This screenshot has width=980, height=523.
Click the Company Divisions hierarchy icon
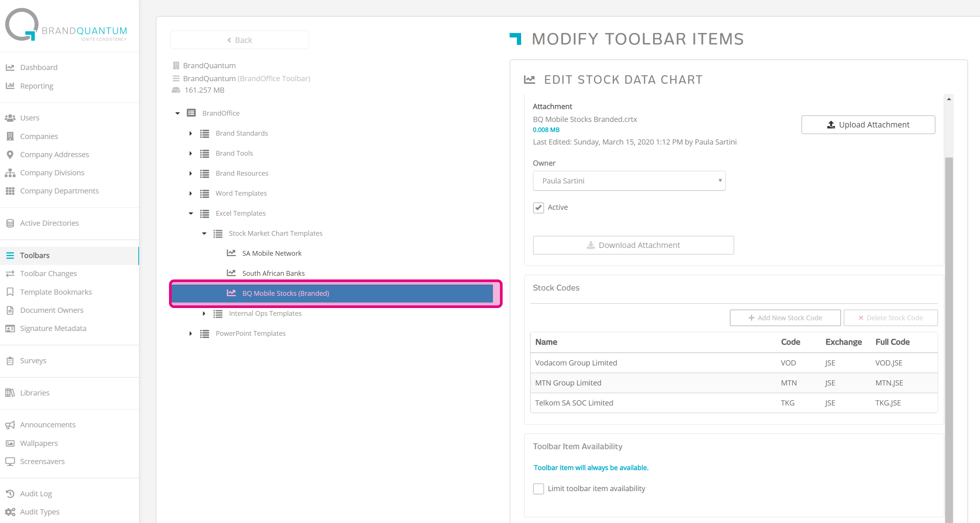coord(10,173)
